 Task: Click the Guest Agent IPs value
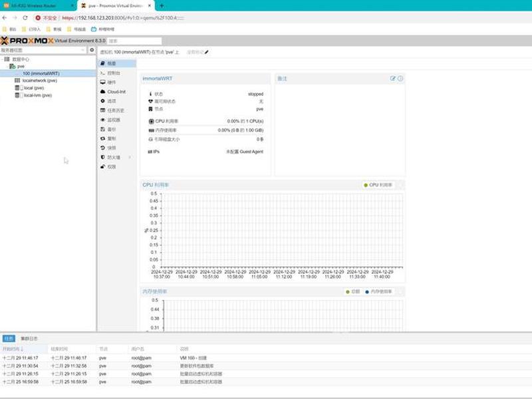click(245, 152)
